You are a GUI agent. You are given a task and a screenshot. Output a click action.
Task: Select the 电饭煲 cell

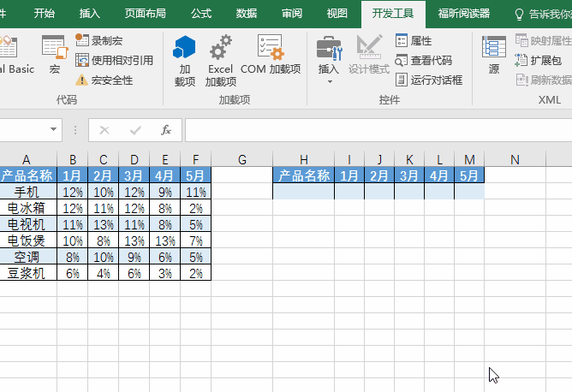(x=27, y=241)
